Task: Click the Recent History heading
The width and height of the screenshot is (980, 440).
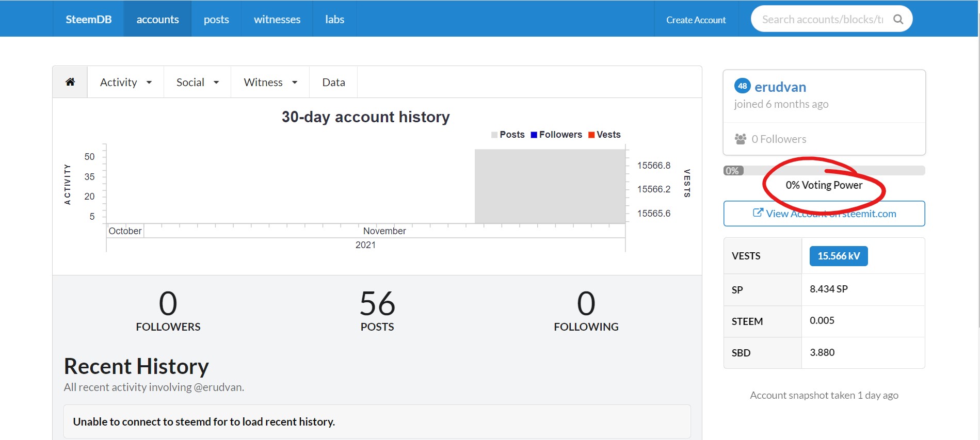Action: click(136, 366)
